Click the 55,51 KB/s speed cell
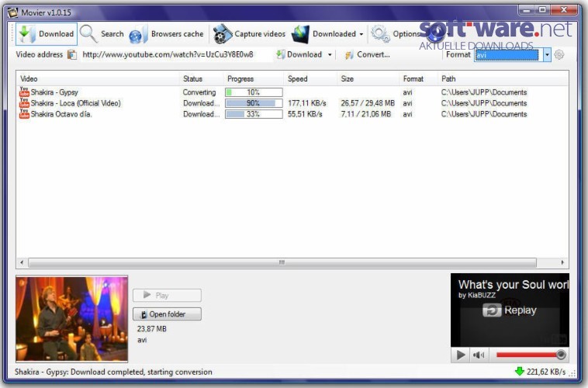 (x=305, y=114)
